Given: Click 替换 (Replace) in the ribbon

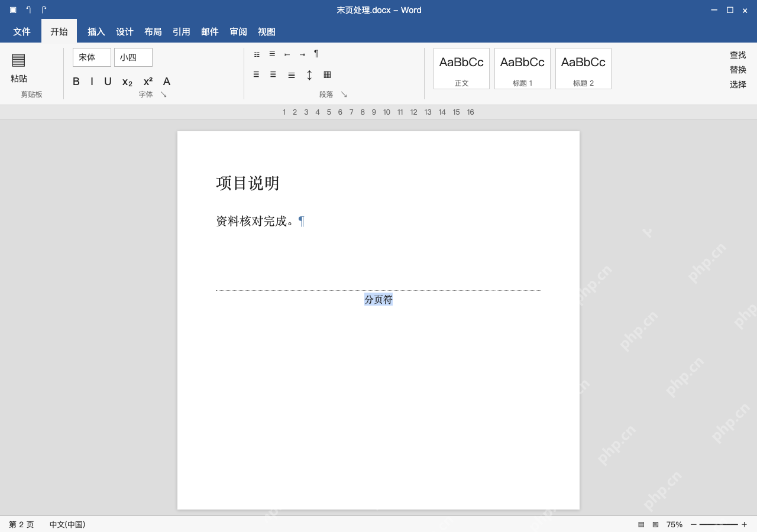Looking at the screenshot, I should [x=737, y=70].
